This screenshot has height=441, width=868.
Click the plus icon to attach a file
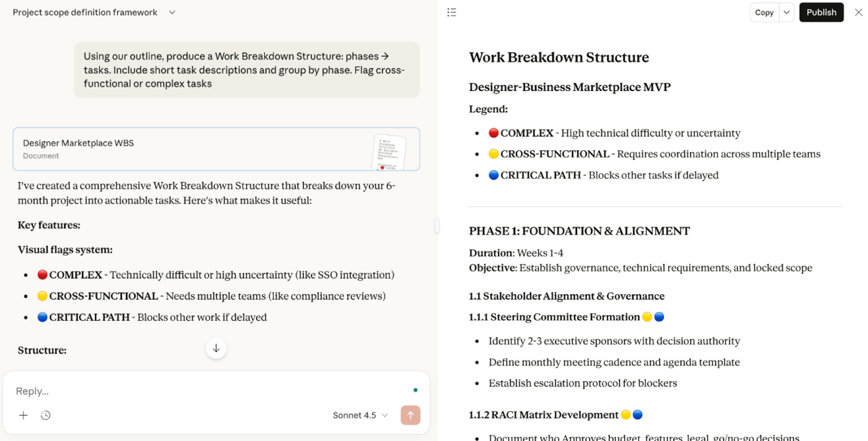(x=23, y=415)
